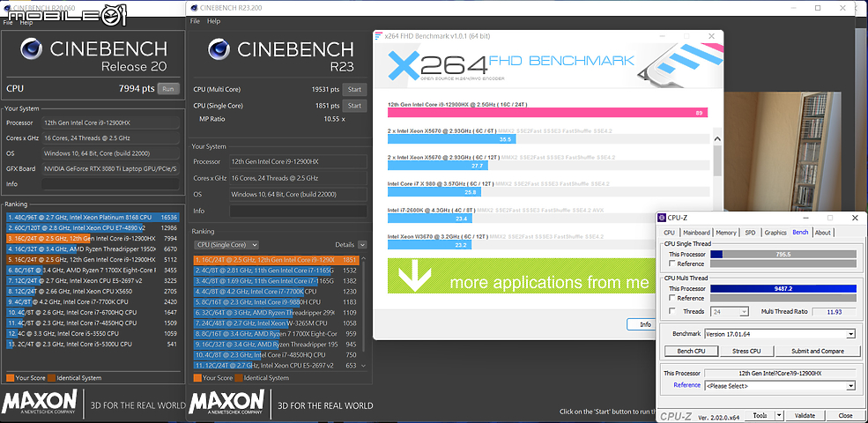Click x264 result Intel i7-2600K @ 4.3GHz
868x423 pixels.
[x=548, y=214]
